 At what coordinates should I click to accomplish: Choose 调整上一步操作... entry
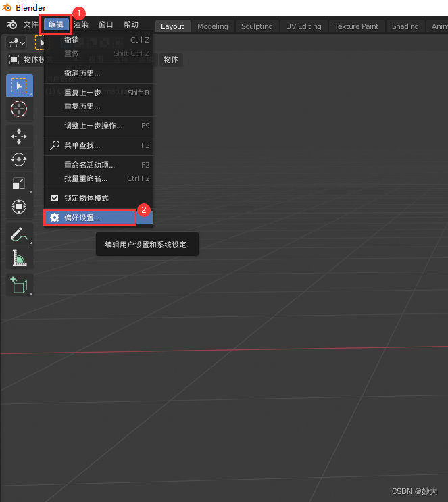coord(99,126)
